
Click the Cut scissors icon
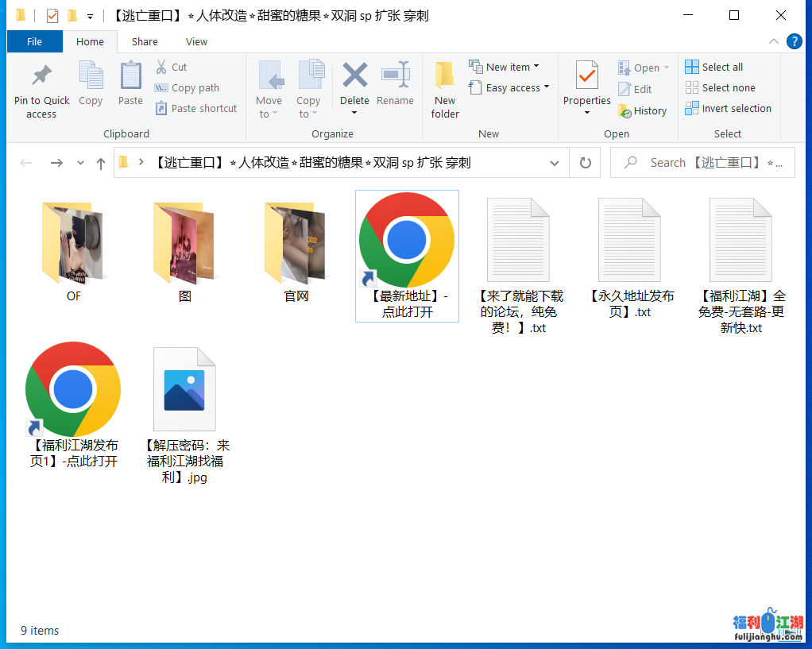click(x=161, y=68)
